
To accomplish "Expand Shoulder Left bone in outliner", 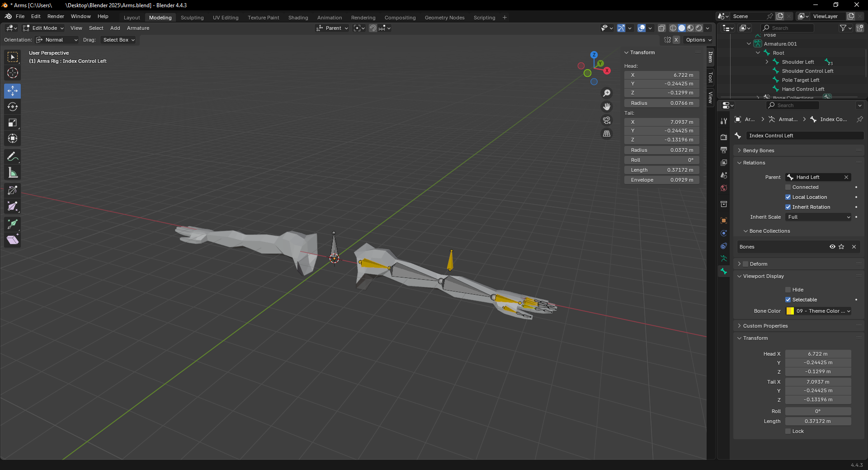I will pos(767,62).
